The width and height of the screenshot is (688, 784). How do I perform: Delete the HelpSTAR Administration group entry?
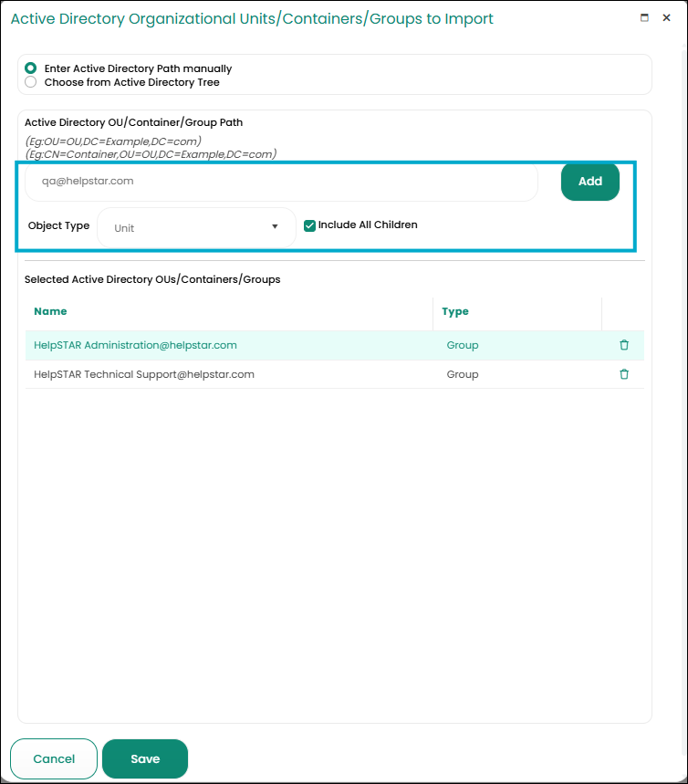624,345
